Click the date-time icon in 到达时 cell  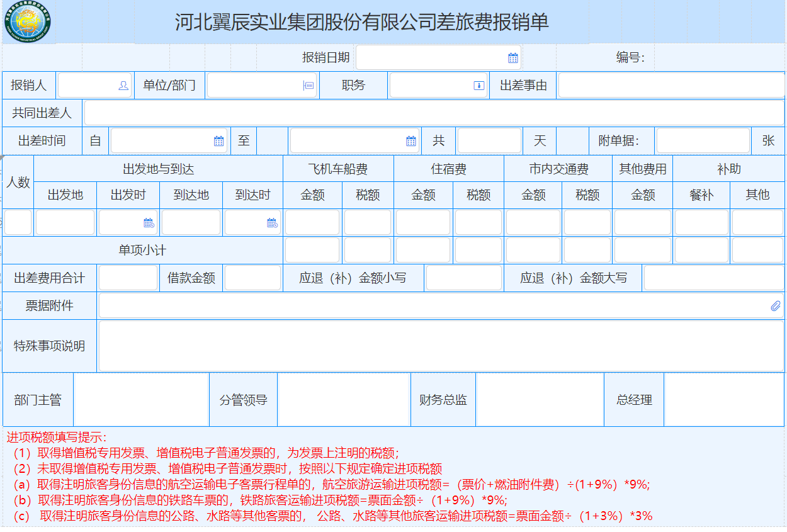click(x=272, y=223)
